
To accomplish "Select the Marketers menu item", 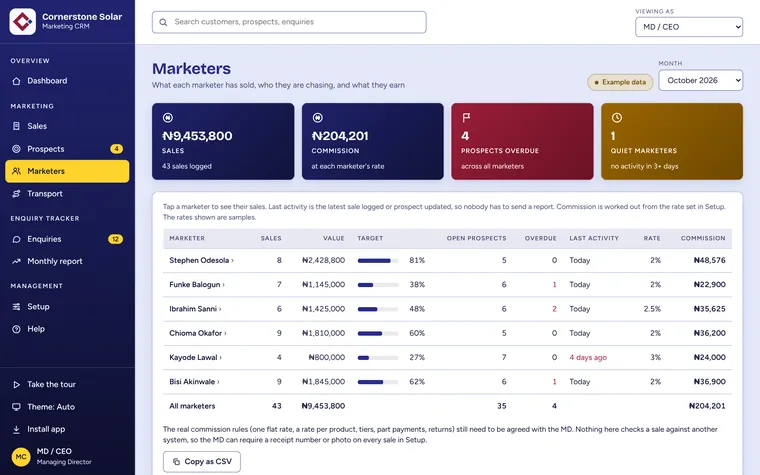I will (67, 171).
